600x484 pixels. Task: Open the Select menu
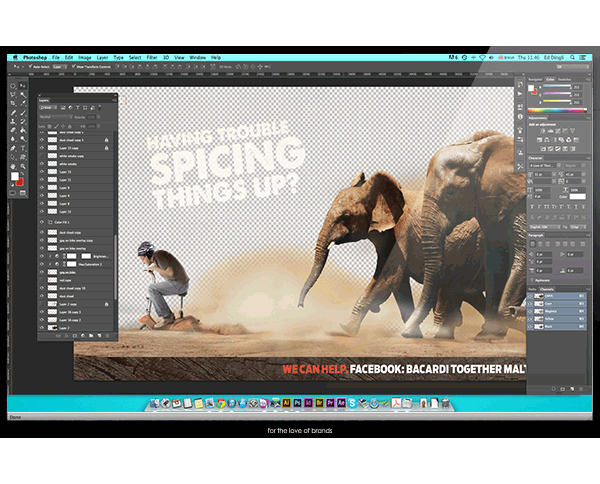(135, 57)
